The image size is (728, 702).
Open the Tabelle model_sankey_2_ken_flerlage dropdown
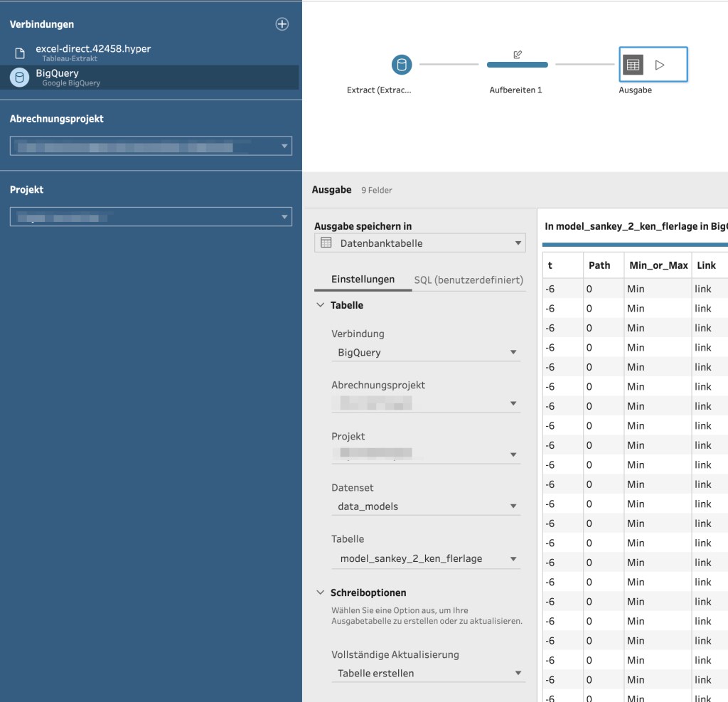426,558
